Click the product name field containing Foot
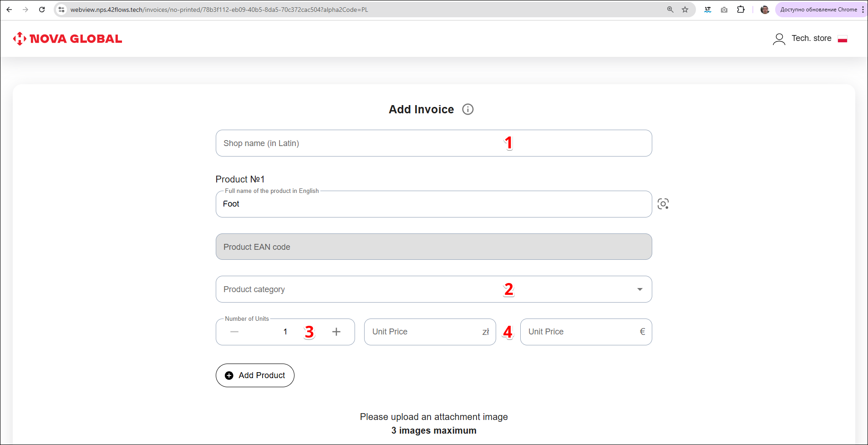 (433, 204)
